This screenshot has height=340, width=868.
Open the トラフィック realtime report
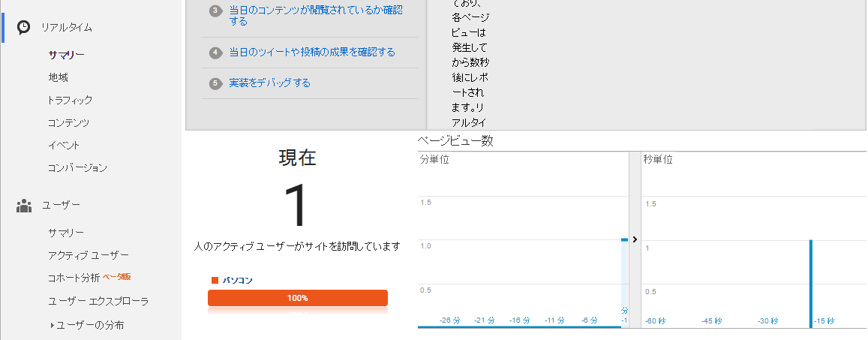71,101
